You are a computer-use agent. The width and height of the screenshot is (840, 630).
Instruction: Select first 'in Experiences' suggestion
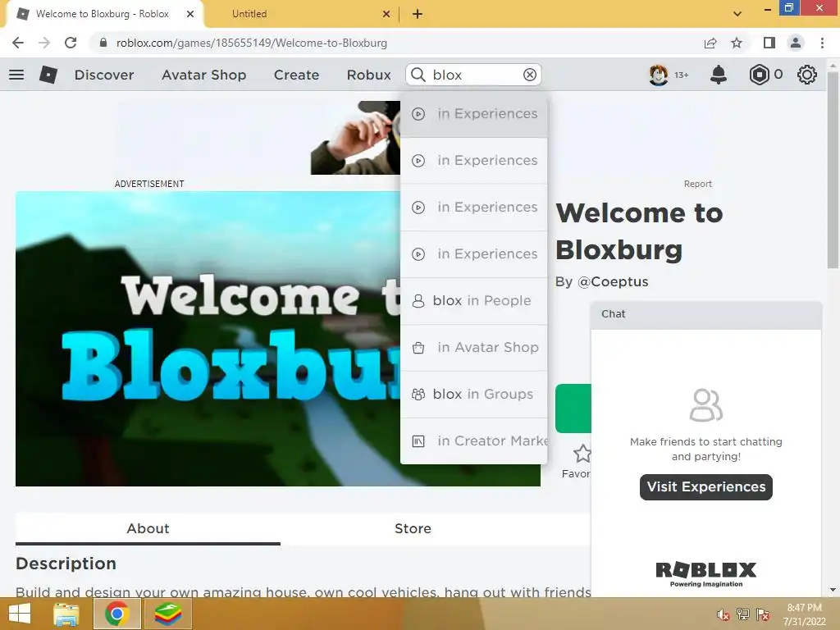pos(473,113)
